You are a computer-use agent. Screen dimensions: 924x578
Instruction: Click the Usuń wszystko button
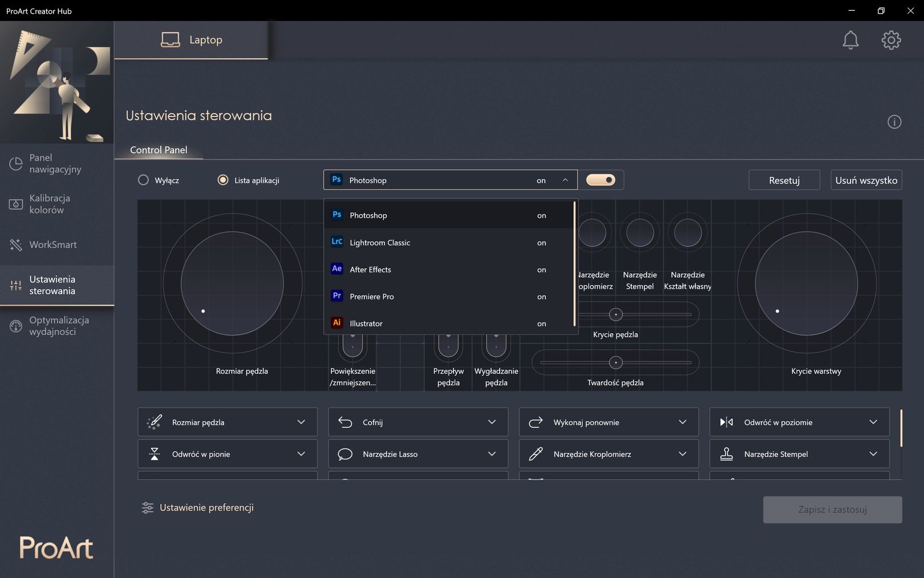point(866,180)
